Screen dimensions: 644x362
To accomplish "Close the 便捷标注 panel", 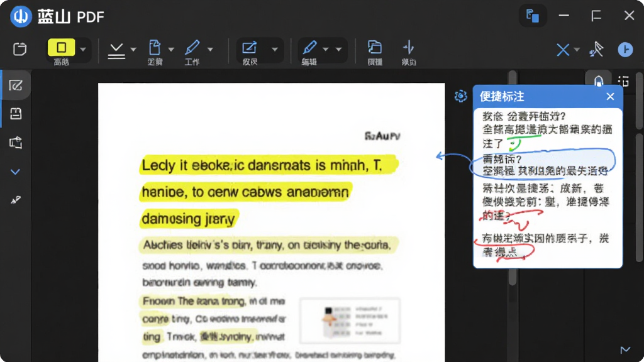I will pos(610,96).
